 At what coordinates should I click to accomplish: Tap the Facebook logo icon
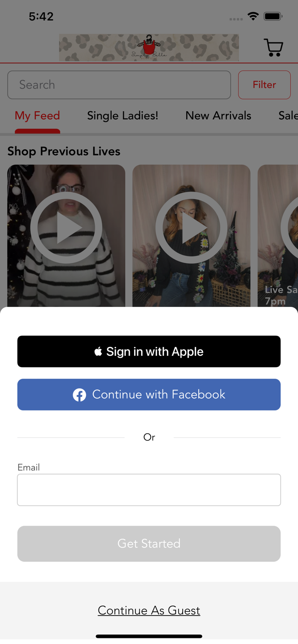[x=79, y=395]
